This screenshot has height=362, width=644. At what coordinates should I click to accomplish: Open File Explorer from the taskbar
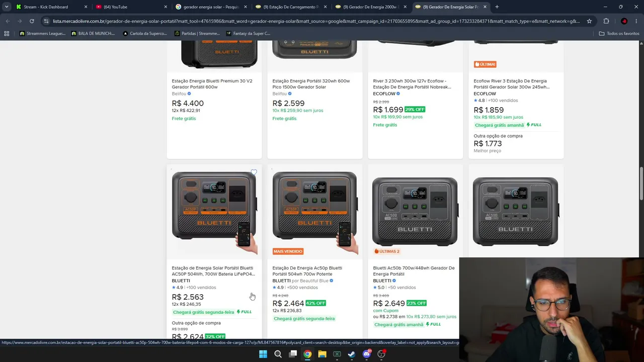tap(322, 354)
